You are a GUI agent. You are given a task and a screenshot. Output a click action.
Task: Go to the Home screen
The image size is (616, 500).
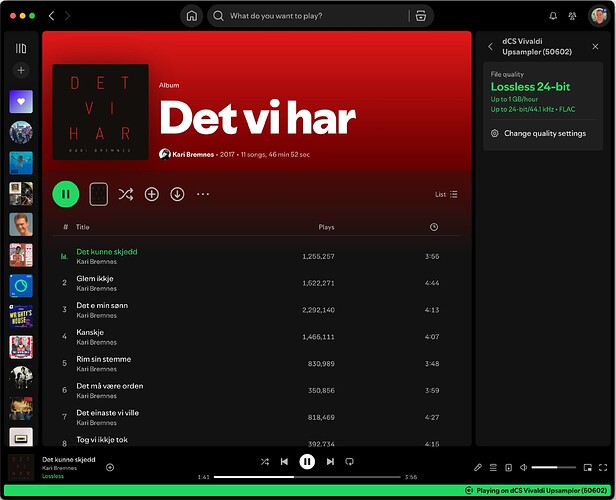[x=192, y=16]
